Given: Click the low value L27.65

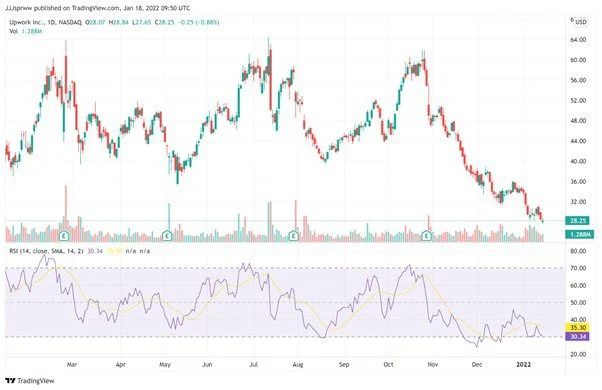Looking at the screenshot, I should [141, 23].
